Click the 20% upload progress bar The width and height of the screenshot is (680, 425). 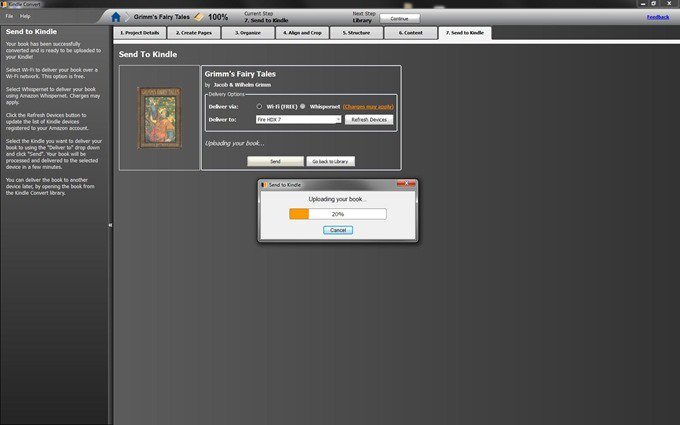click(338, 214)
